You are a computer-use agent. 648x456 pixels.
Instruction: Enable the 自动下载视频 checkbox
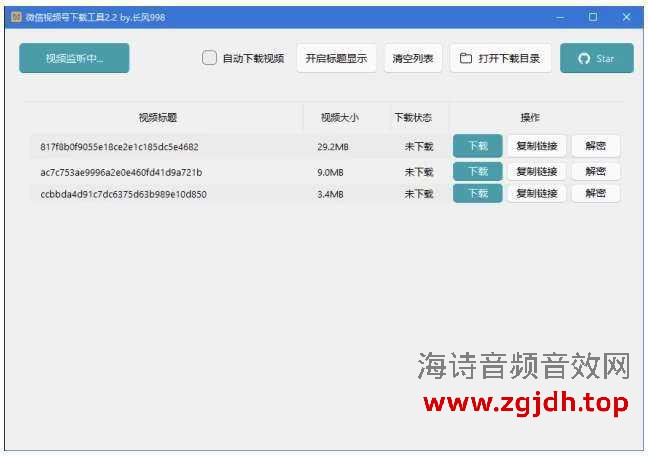click(x=209, y=58)
